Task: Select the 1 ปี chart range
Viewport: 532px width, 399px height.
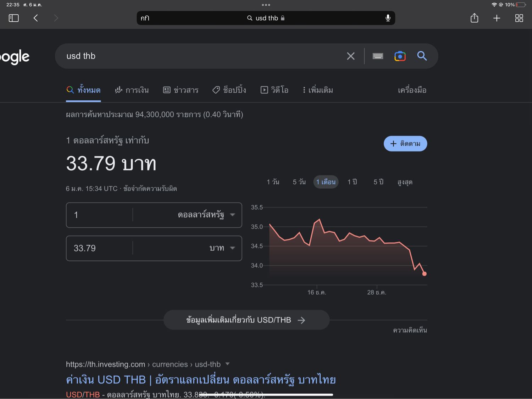Action: pos(352,182)
